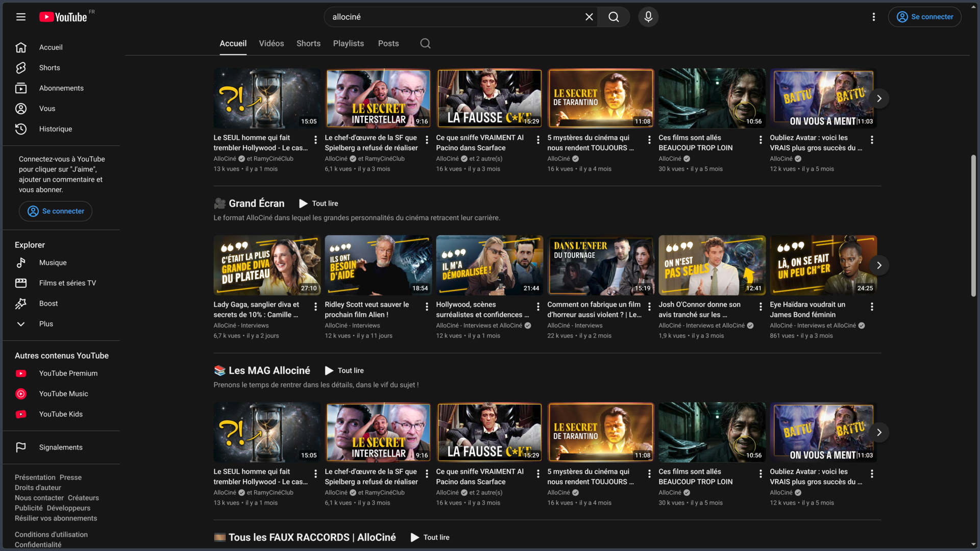Switch to the Shorts channel tab
The height and width of the screenshot is (551, 980).
[308, 43]
